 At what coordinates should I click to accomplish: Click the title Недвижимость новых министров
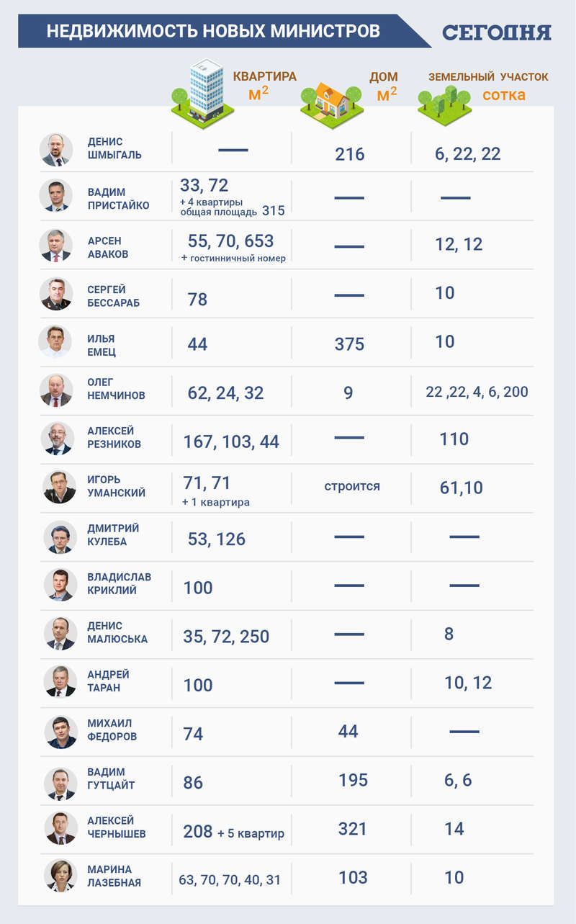point(213,31)
